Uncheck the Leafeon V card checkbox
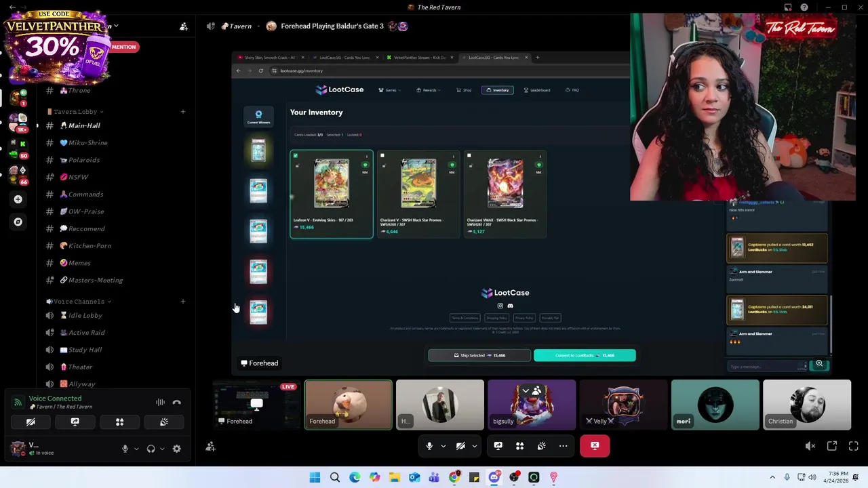 (296, 156)
